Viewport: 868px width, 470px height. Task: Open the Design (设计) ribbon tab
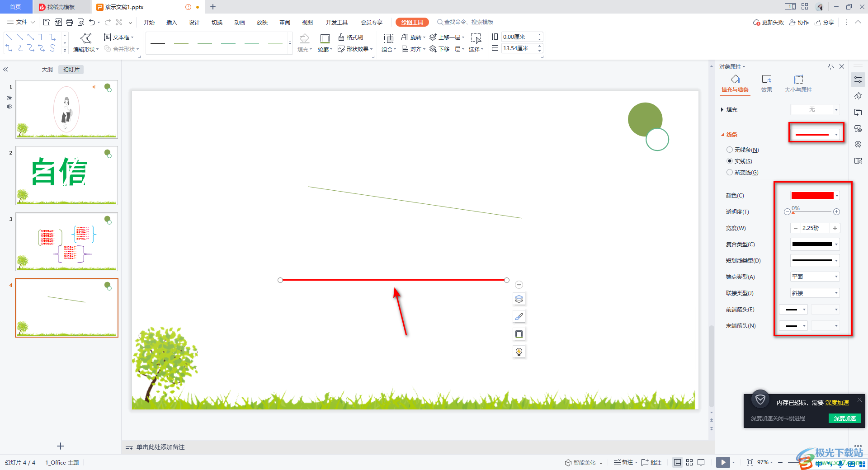tap(194, 22)
